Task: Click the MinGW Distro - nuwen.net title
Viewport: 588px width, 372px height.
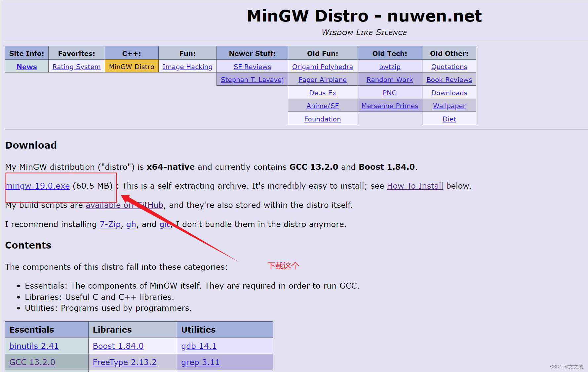Action: point(364,16)
